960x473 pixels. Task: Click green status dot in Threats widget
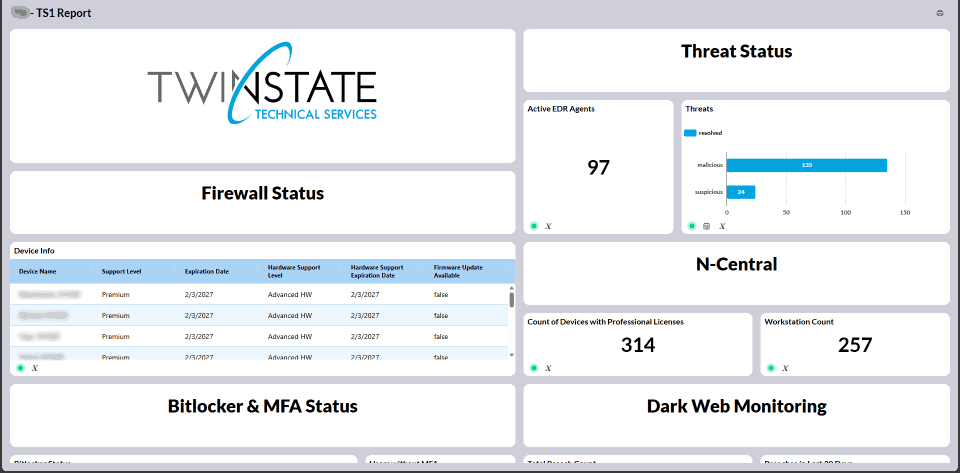tap(692, 226)
